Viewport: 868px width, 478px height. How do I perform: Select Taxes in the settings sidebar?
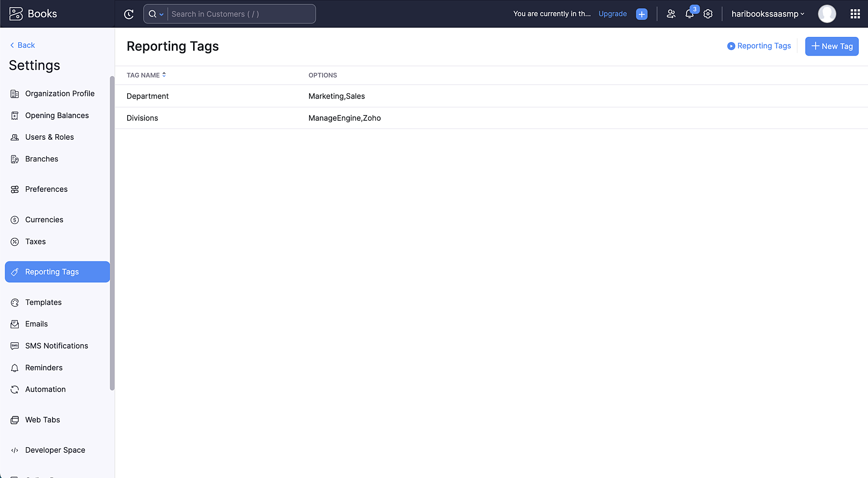[36, 241]
